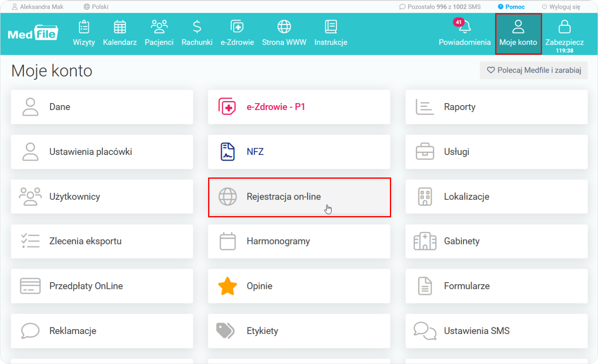The width and height of the screenshot is (598, 364).
Task: Click the Formularze document icon
Action: (425, 286)
